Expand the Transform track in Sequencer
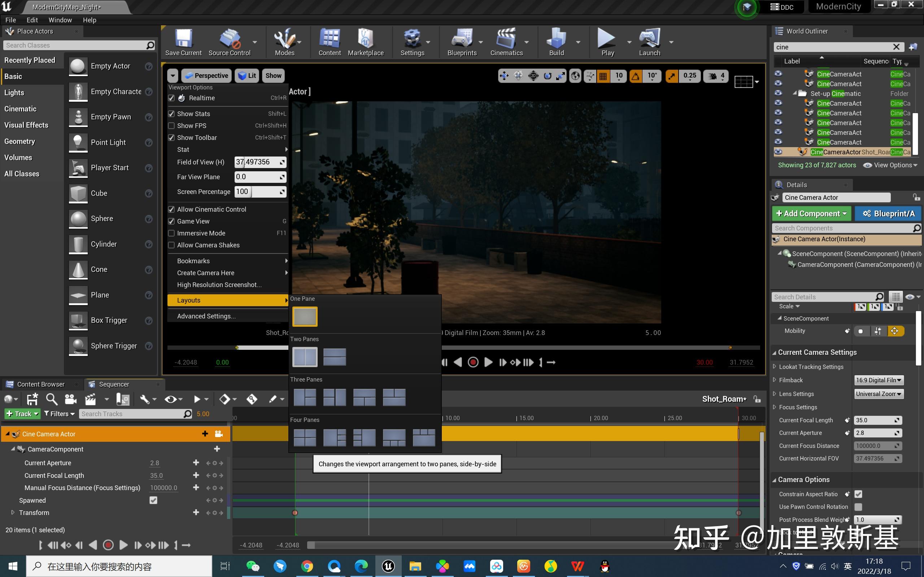Screen dimensions: 924x577 click(x=13, y=512)
